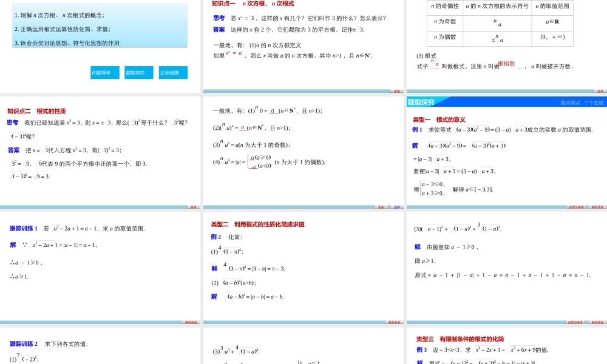Screen dimensions: 607x364
Task: Click the 解析答案 icon on the 跟踪训练2 slide
Action: [x=191, y=362]
